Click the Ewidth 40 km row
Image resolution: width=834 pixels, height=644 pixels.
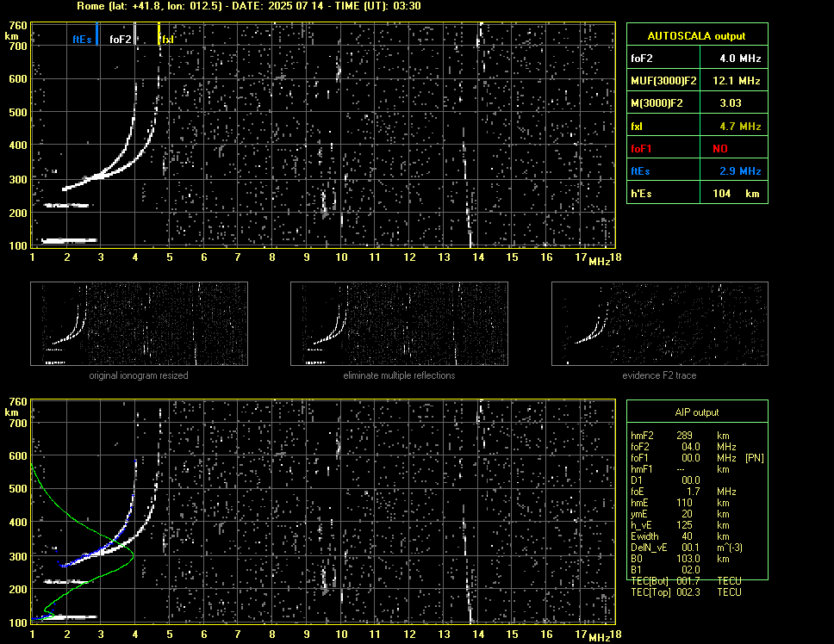pyautogui.click(x=681, y=536)
